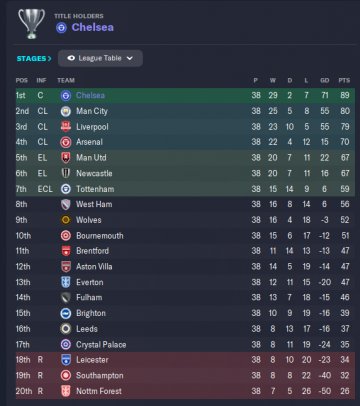Select the Leicester row in relegation zone

(x=186, y=360)
